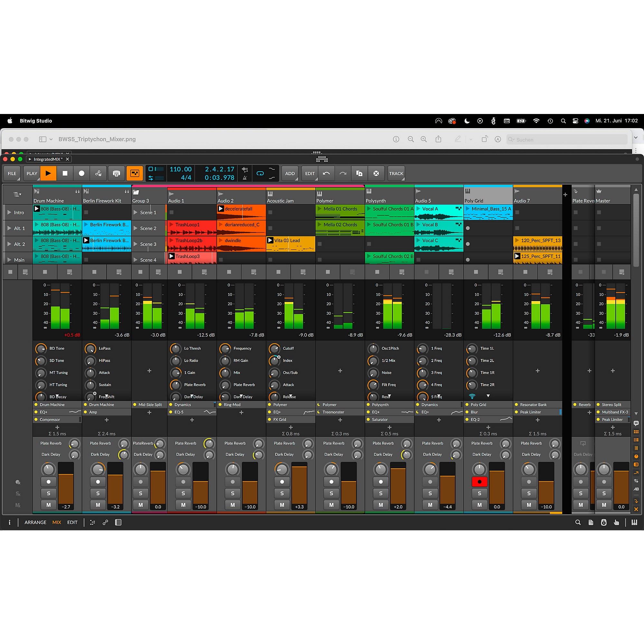
Task: Open the mappings hand icon panel
Action: tap(616, 522)
